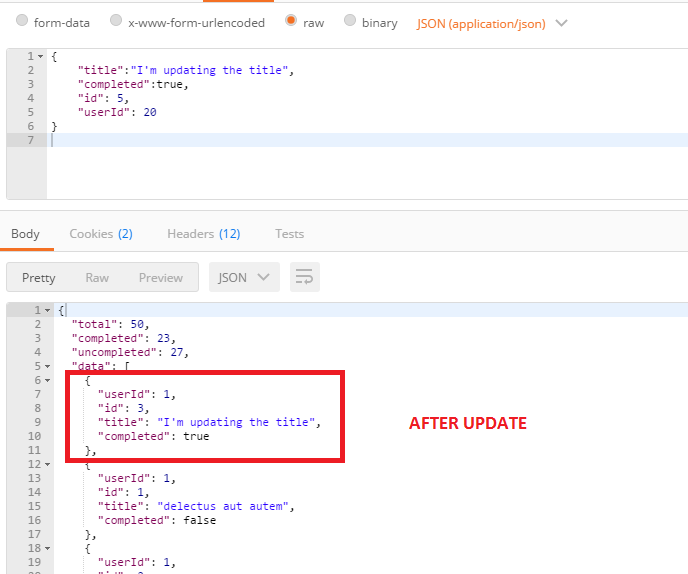Click the "total": 50 response line
Image resolution: width=688 pixels, height=574 pixels.
[111, 324]
